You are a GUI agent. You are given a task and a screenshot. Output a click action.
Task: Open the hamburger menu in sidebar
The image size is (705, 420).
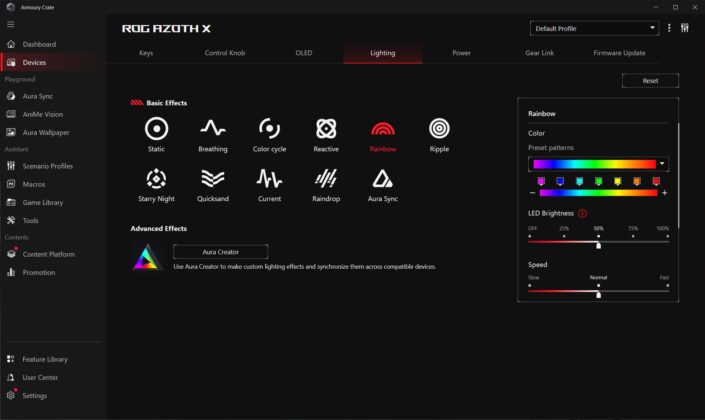pyautogui.click(x=10, y=24)
